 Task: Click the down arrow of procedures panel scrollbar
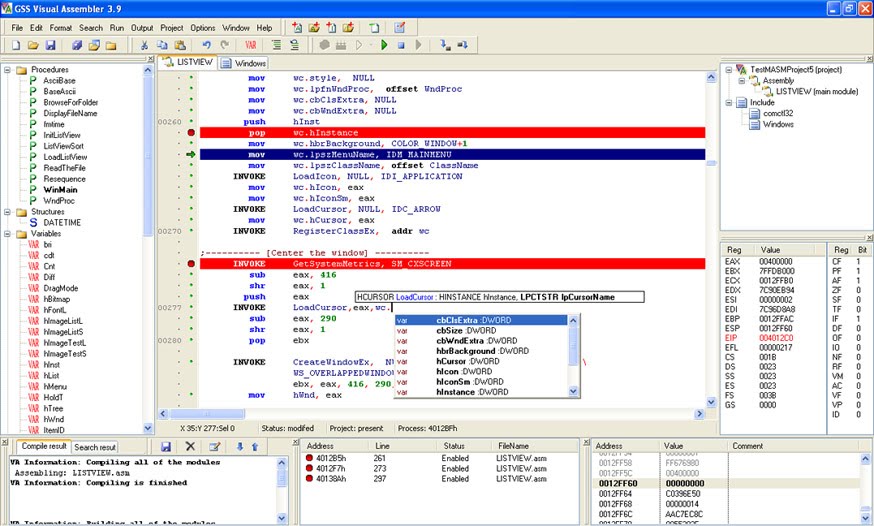tap(148, 428)
